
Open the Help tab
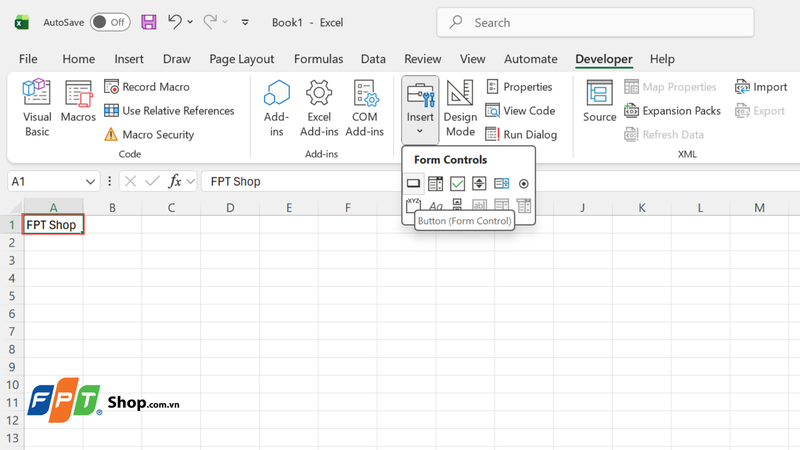tap(662, 59)
